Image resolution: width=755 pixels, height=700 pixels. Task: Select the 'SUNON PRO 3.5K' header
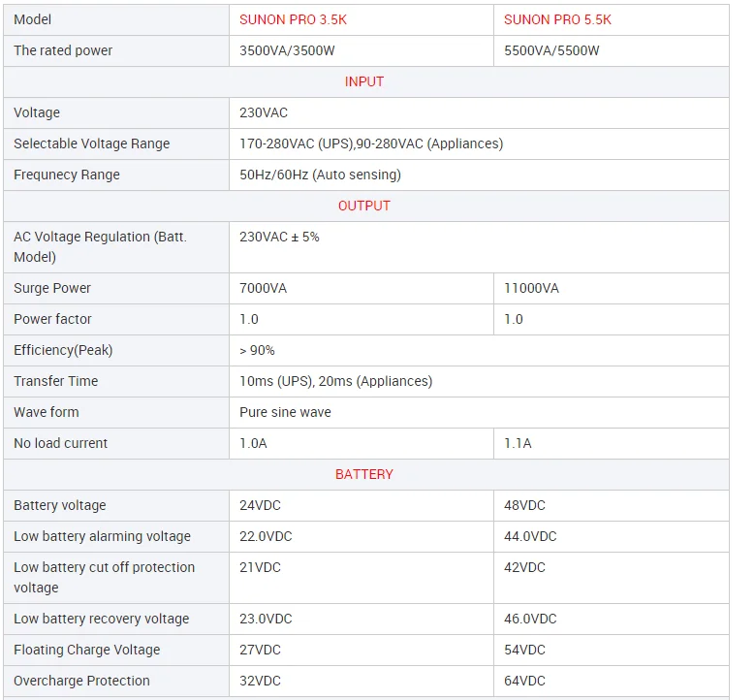[293, 19]
